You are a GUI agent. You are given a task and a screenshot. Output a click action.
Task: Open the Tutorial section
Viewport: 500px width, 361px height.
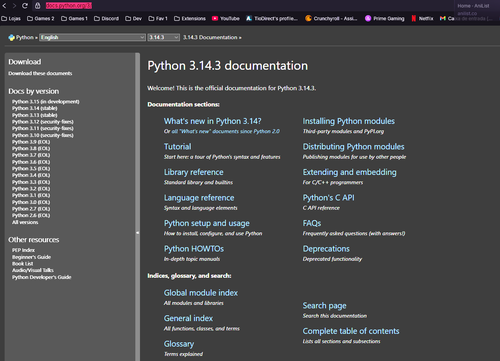point(177,147)
